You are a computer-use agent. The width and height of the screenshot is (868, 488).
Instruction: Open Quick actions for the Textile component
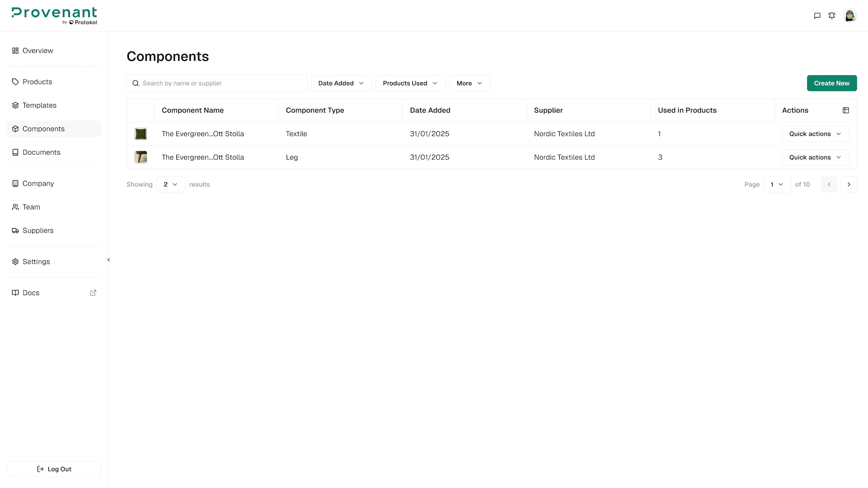(x=815, y=134)
